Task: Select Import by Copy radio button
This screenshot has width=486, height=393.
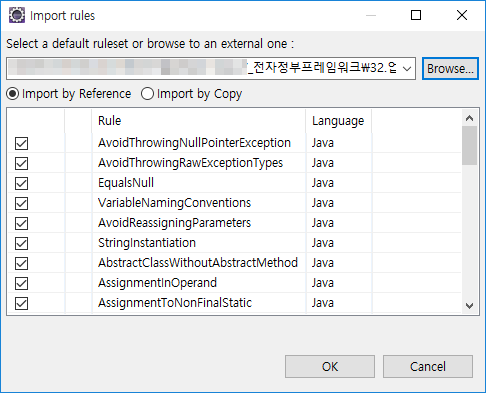Action: [x=147, y=94]
